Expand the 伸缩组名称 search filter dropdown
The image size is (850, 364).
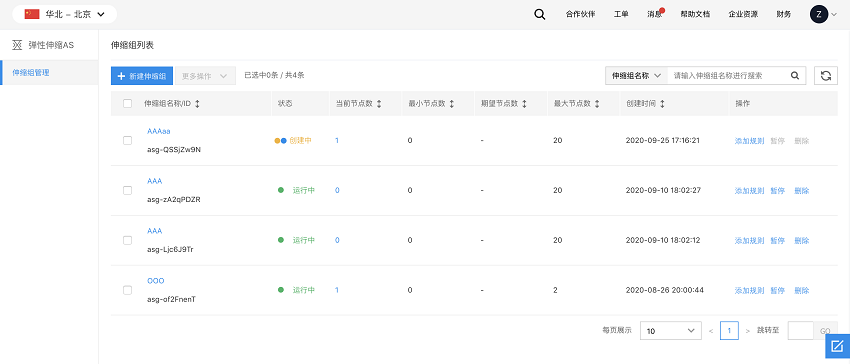coord(636,76)
